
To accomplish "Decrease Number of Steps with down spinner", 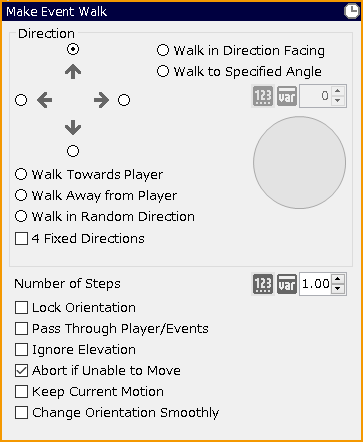I will click(x=338, y=289).
